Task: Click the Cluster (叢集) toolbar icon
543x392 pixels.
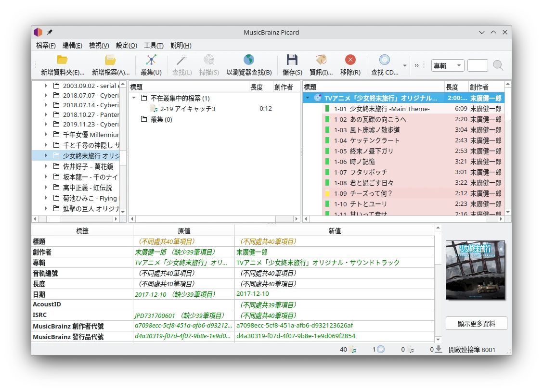Action: [151, 60]
